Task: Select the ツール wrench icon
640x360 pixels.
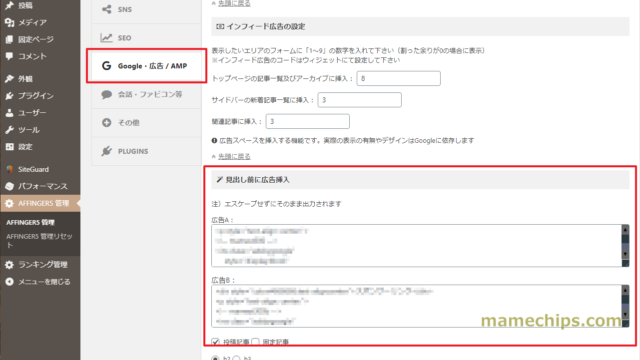Action: [9, 130]
